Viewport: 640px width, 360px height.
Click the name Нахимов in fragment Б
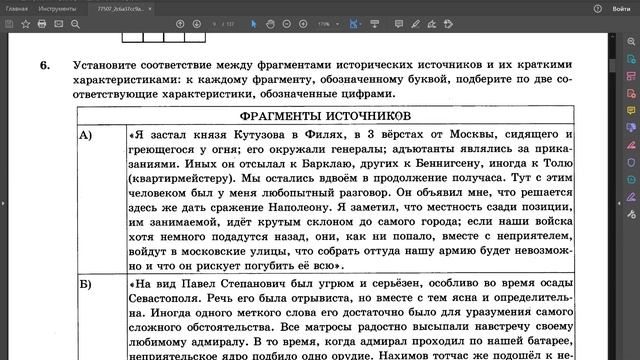(x=403, y=356)
